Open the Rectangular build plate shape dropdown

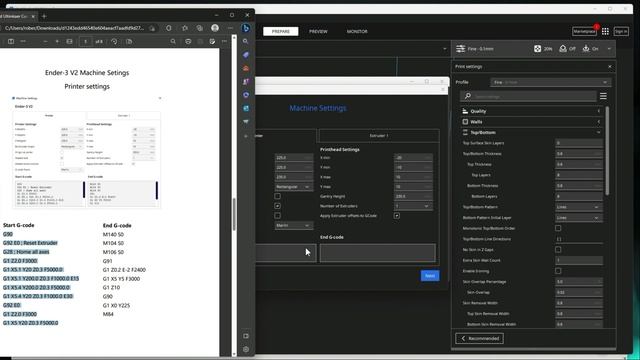pyautogui.click(x=293, y=187)
